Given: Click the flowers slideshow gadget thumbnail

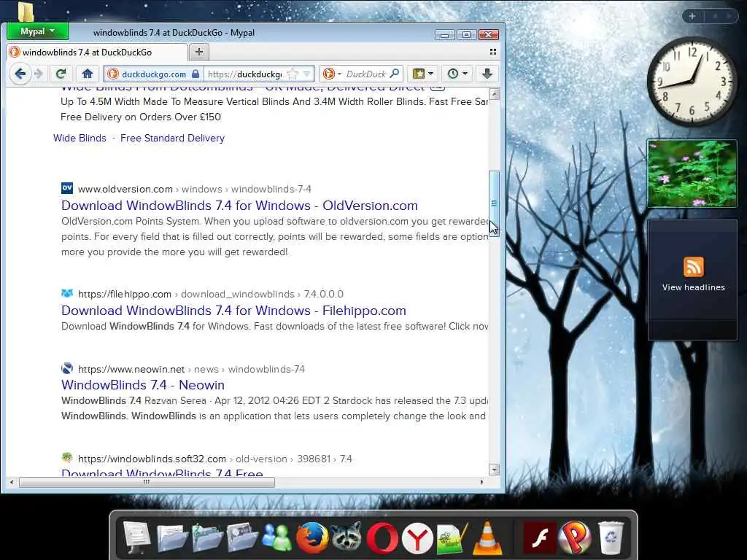Looking at the screenshot, I should click(692, 174).
